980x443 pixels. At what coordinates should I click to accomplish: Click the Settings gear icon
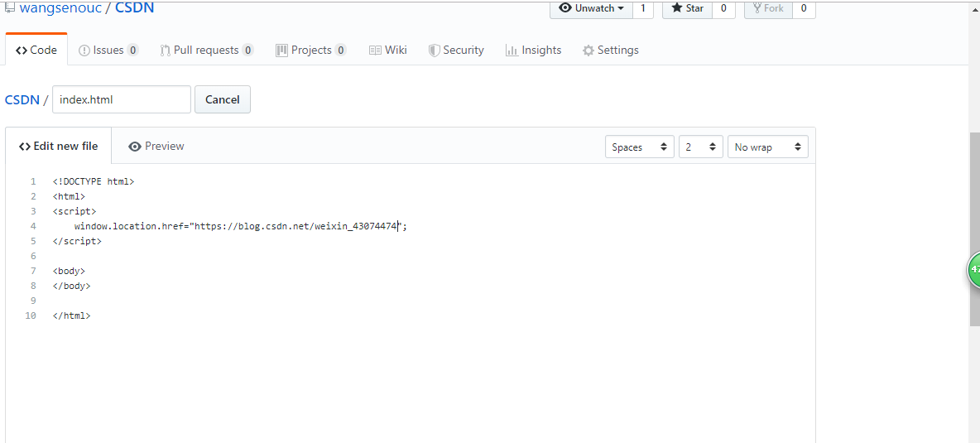tap(588, 51)
